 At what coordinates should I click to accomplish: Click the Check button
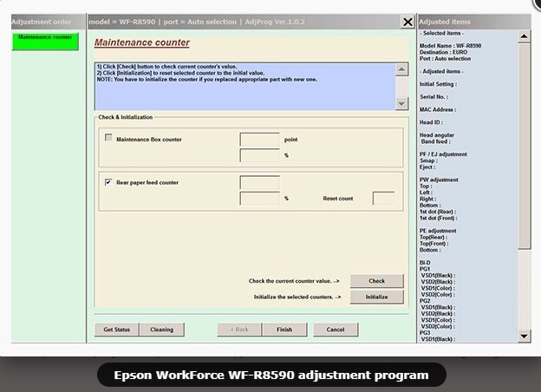pos(376,281)
